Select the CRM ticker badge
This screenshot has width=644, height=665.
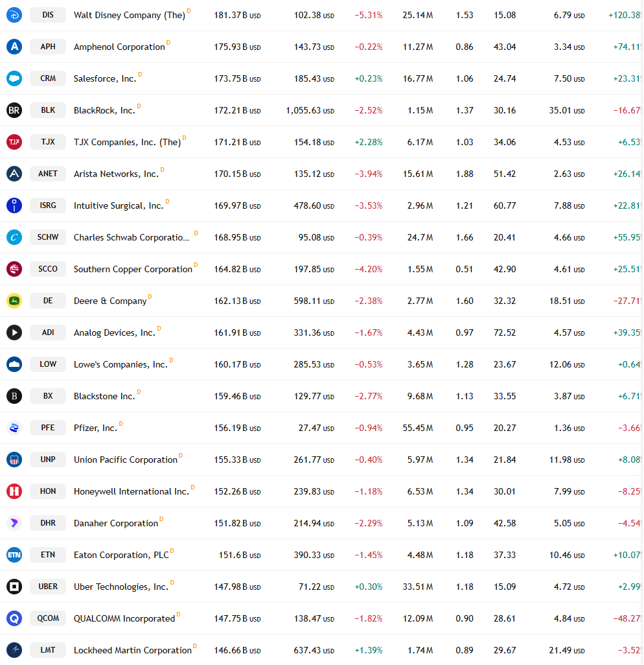[x=48, y=78]
